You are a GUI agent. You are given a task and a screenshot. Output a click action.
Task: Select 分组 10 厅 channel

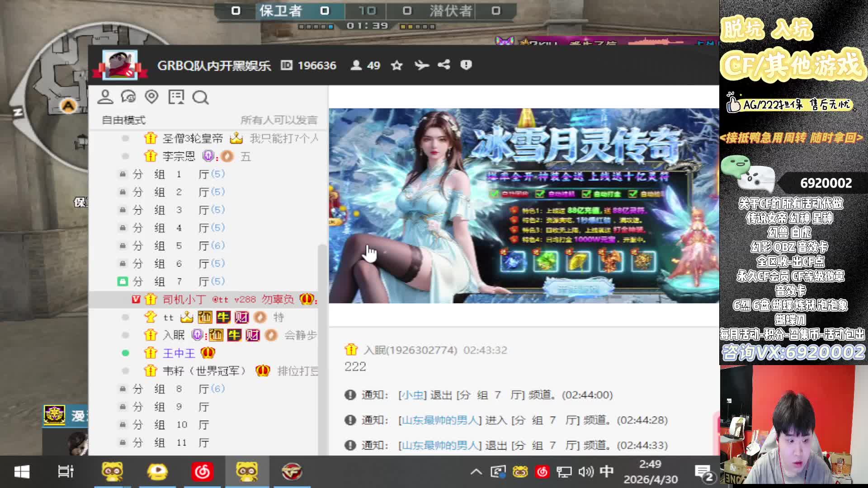[x=172, y=425]
